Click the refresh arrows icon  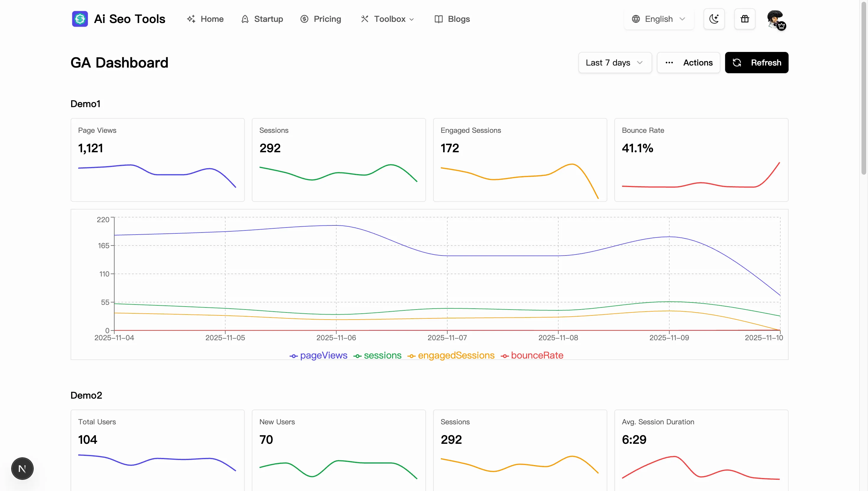[737, 63]
